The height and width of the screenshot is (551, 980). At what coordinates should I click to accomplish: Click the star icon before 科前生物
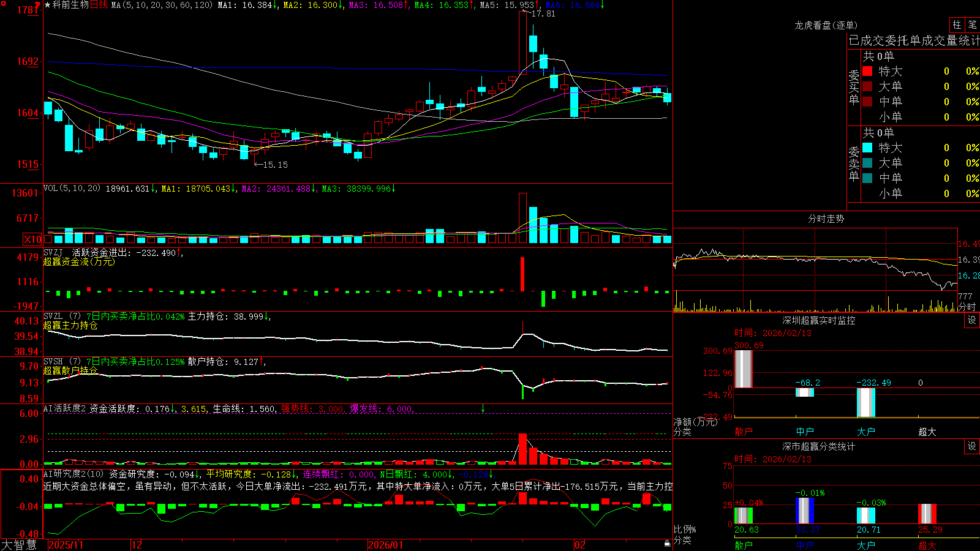[48, 5]
